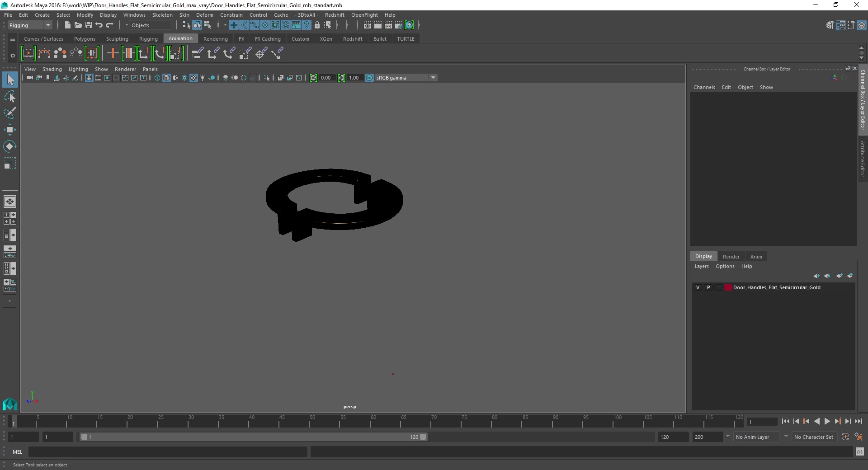Image resolution: width=868 pixels, height=470 pixels.
Task: Open viewport Shading menu
Action: 52,69
